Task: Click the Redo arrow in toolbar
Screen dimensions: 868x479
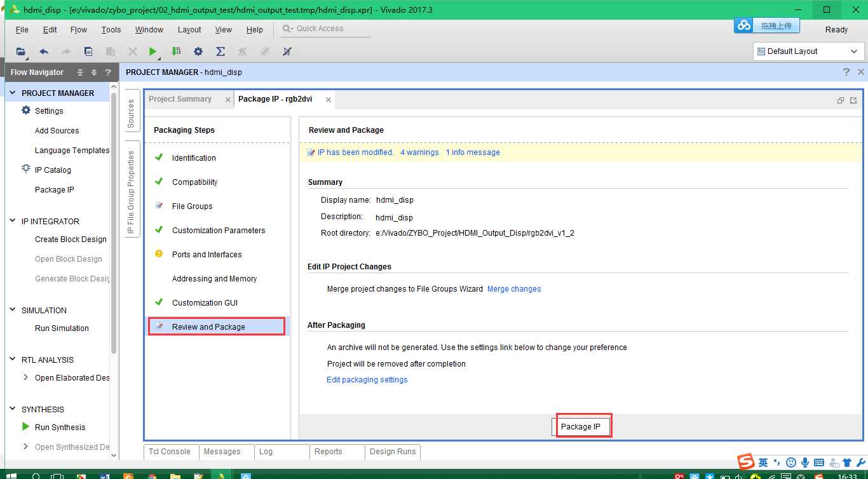Action: coord(65,51)
